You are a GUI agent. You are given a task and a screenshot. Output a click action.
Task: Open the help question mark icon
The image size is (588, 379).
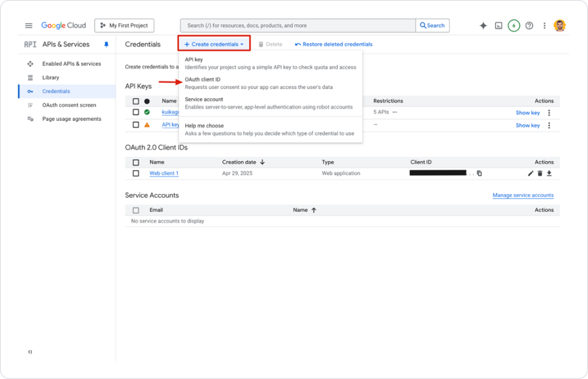[x=529, y=26]
